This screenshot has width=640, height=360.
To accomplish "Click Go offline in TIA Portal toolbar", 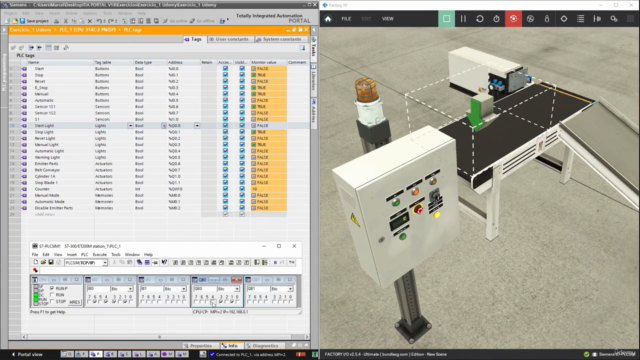I will [202, 21].
